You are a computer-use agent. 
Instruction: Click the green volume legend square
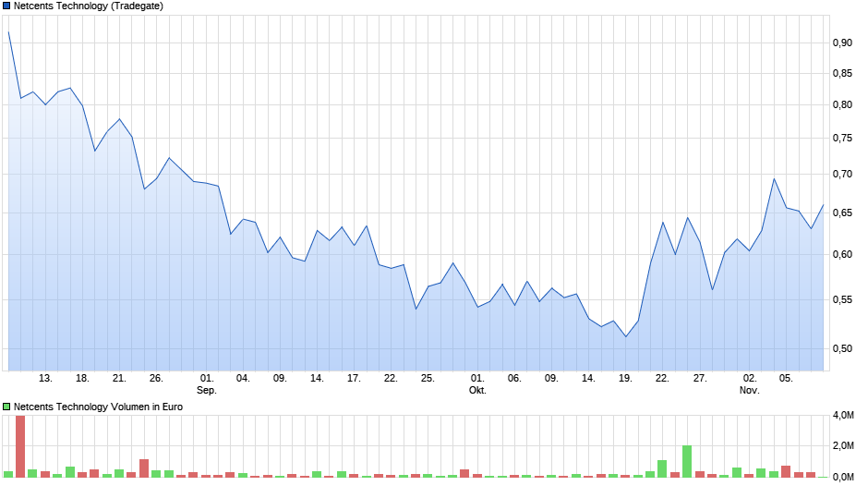pos(6,407)
